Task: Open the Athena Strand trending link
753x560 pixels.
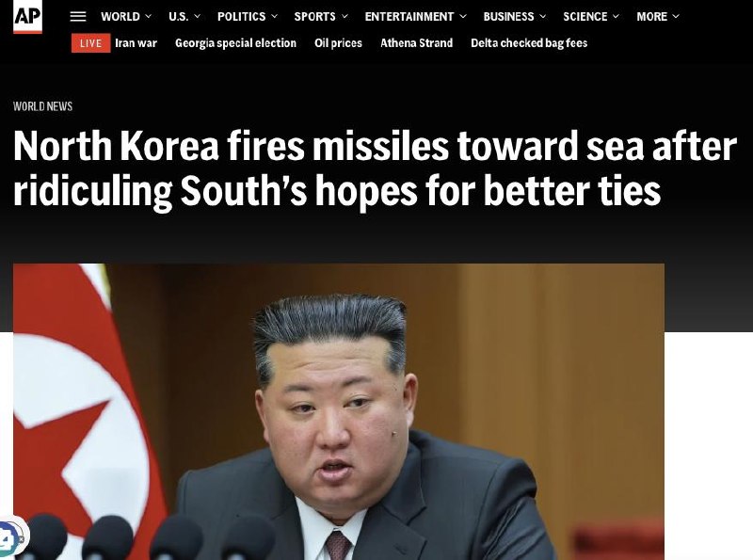Action: coord(416,43)
